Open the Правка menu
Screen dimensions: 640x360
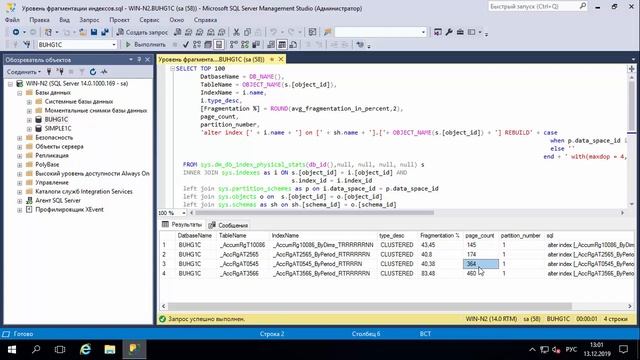39,20
